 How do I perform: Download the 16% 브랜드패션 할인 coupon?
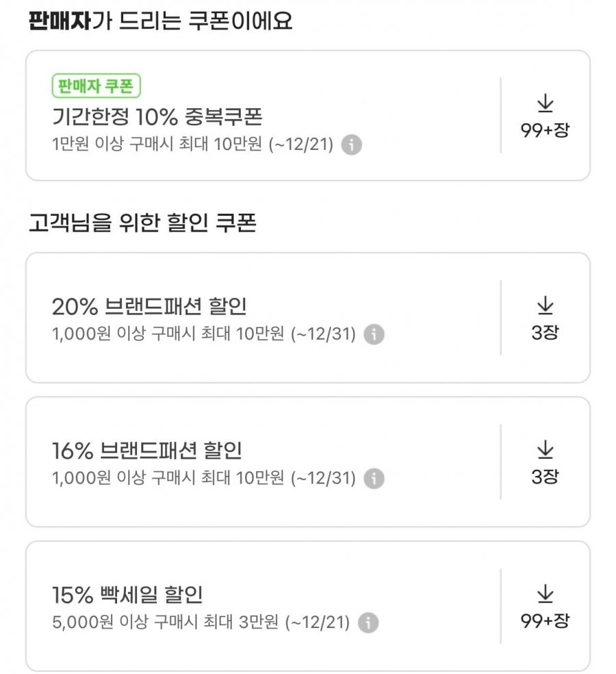545,450
